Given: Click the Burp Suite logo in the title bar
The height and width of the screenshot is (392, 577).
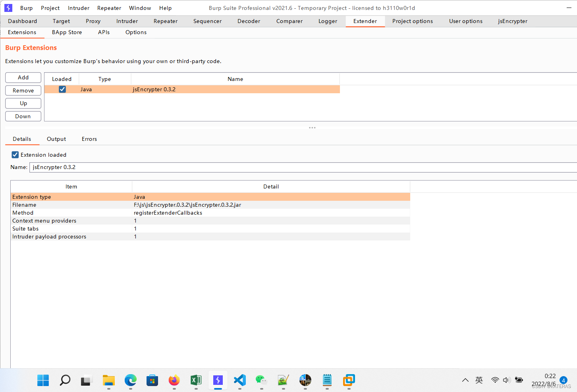Looking at the screenshot, I should (x=8, y=8).
